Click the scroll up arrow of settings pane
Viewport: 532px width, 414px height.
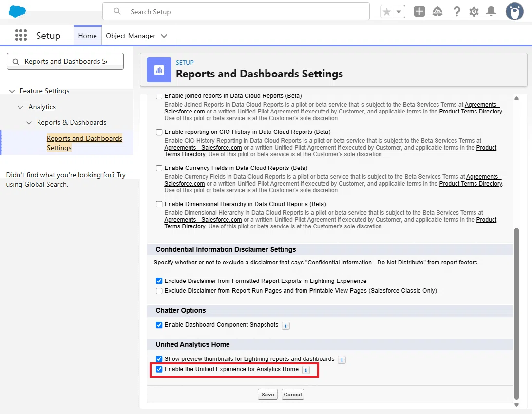coord(516,98)
